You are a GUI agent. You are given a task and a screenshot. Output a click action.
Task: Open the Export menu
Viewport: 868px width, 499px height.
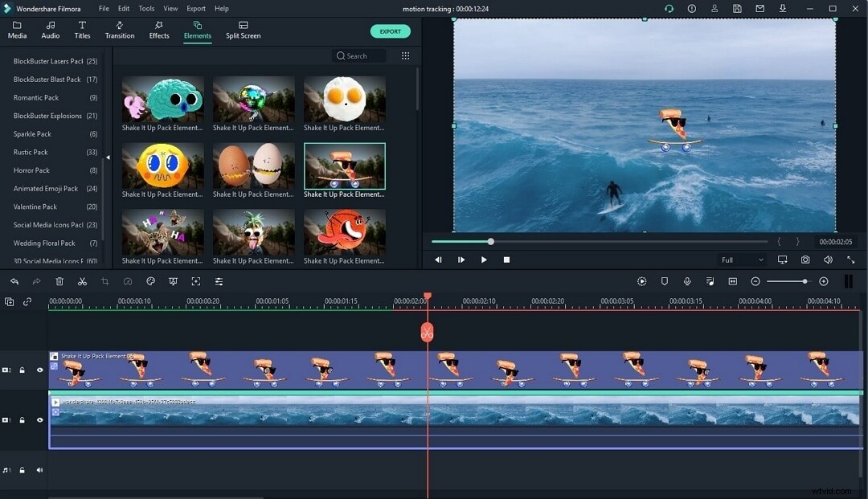195,8
